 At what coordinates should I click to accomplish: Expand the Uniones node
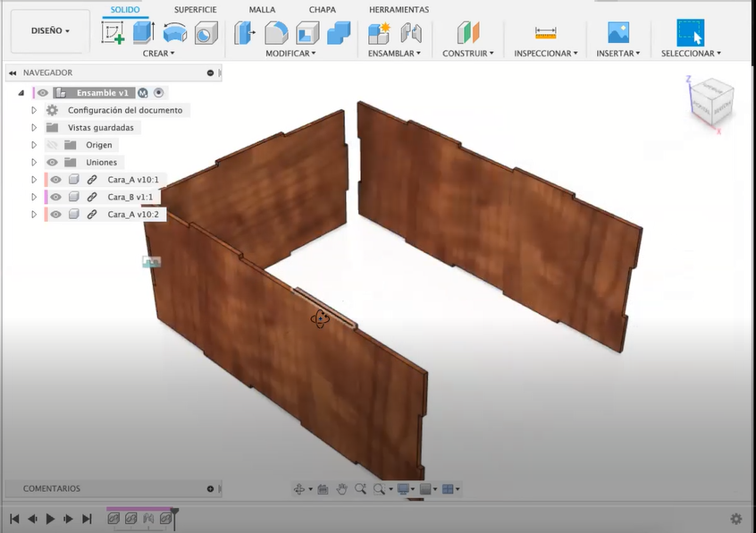click(x=34, y=162)
